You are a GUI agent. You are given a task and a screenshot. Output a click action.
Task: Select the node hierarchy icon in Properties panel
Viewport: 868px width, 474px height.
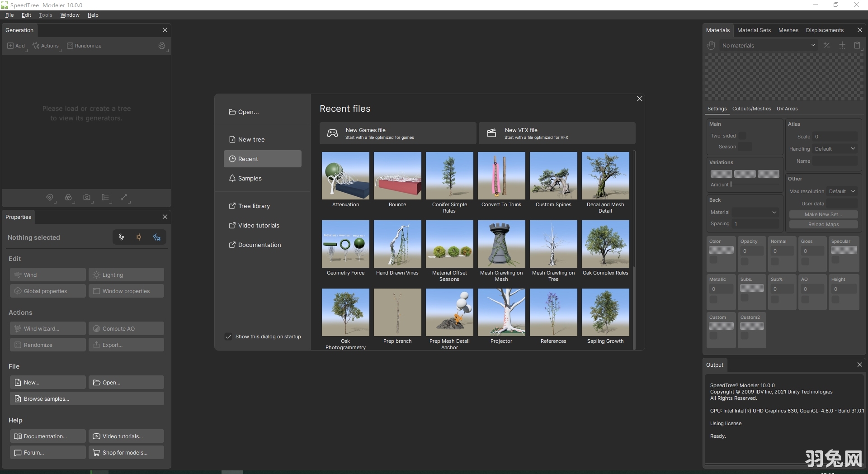point(121,237)
